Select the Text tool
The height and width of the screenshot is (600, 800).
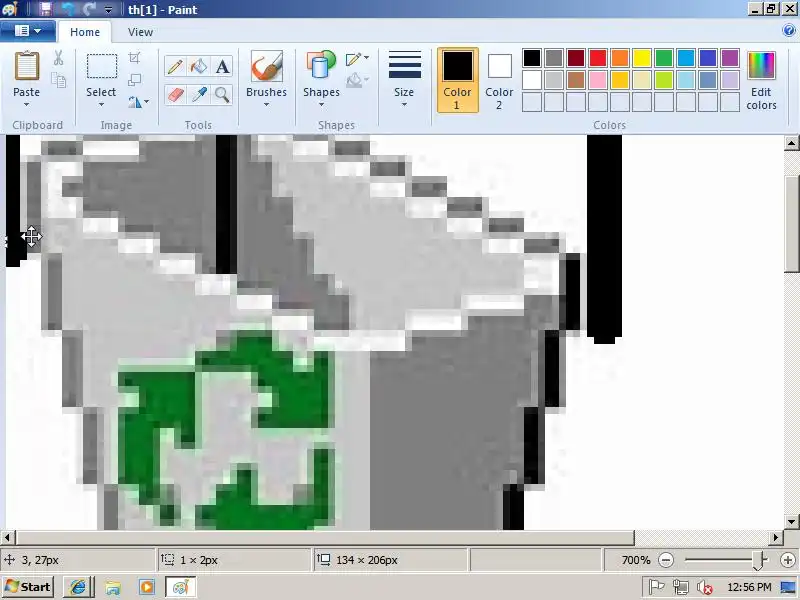[222, 67]
